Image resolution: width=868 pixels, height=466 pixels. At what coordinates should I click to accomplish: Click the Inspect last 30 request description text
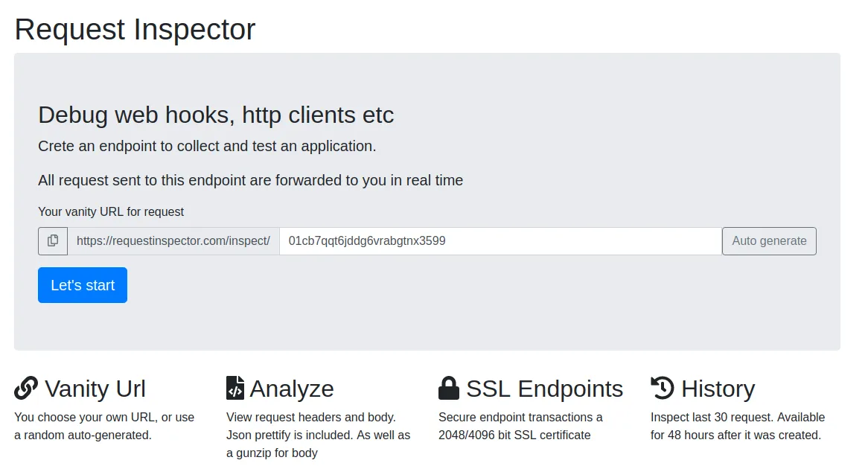coord(738,426)
